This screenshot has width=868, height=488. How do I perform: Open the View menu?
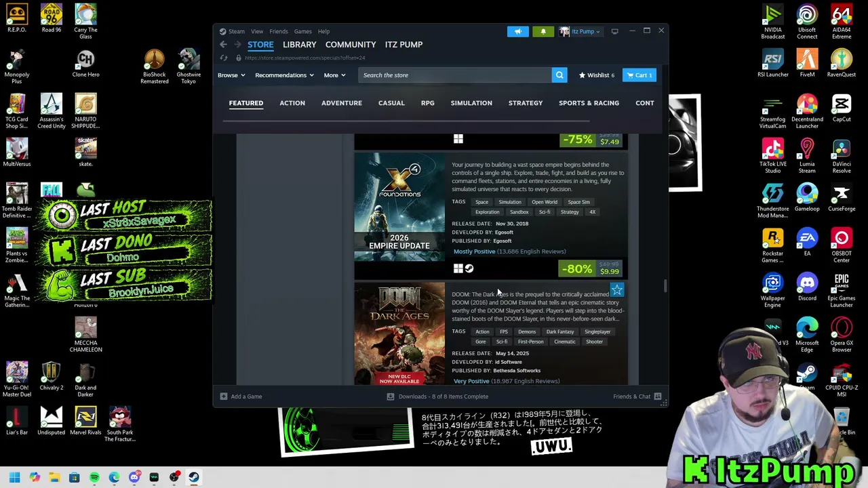[257, 31]
